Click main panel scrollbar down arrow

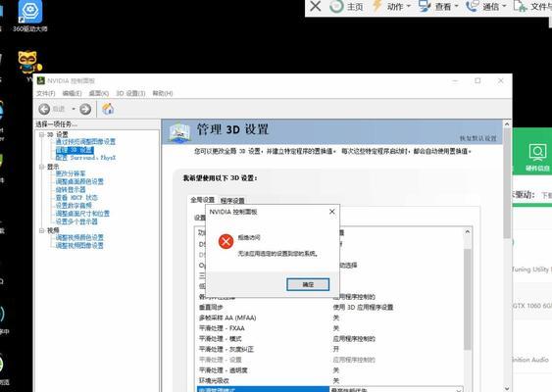(507, 388)
